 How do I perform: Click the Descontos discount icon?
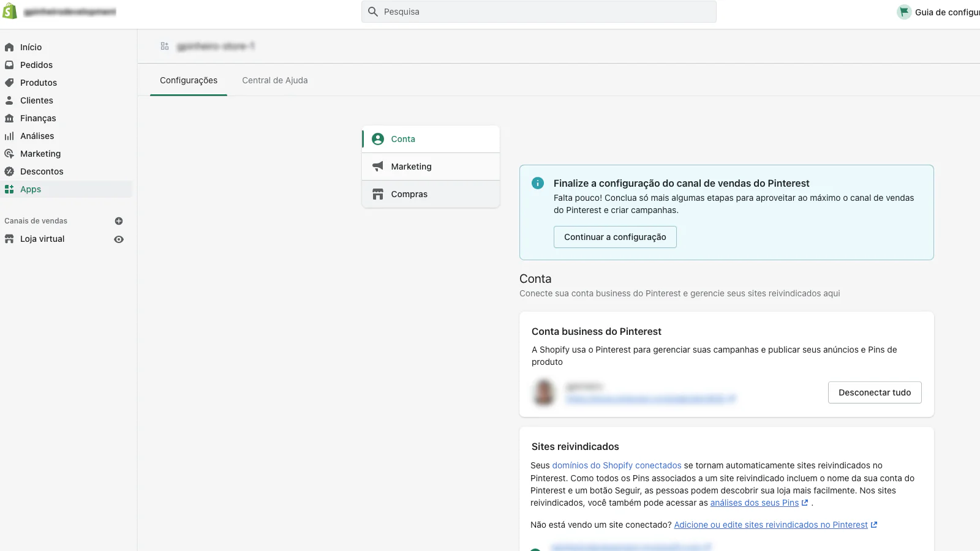point(9,171)
